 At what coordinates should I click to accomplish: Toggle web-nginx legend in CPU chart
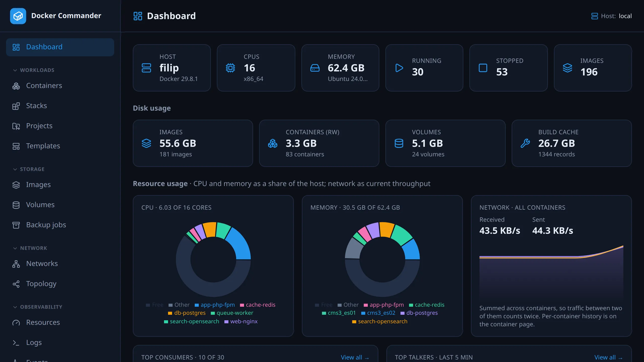tap(241, 322)
